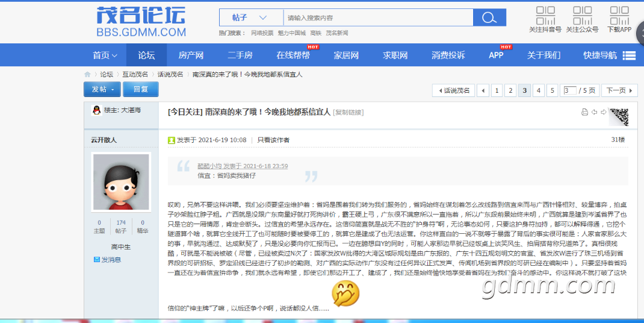
Task: Click the 31楼 floor number
Action: point(618,140)
